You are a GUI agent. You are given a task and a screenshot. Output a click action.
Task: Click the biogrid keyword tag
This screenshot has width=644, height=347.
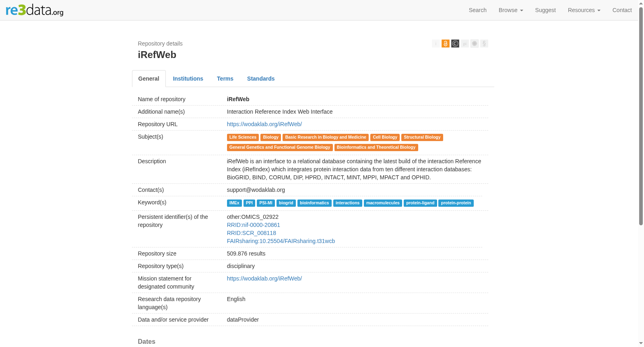286,203
